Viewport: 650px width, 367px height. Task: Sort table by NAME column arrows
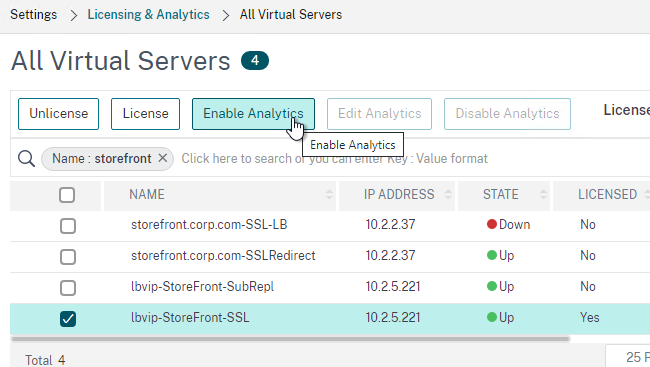(x=329, y=194)
